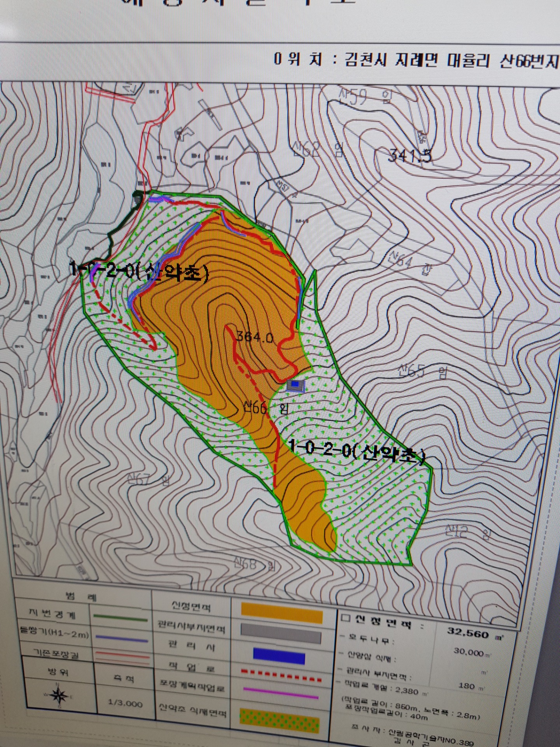
Task: Click the blue management building marker on the map
Action: (x=296, y=386)
